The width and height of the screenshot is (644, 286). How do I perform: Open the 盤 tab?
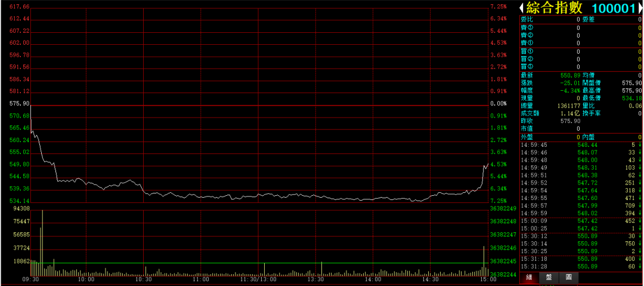pos(549,278)
